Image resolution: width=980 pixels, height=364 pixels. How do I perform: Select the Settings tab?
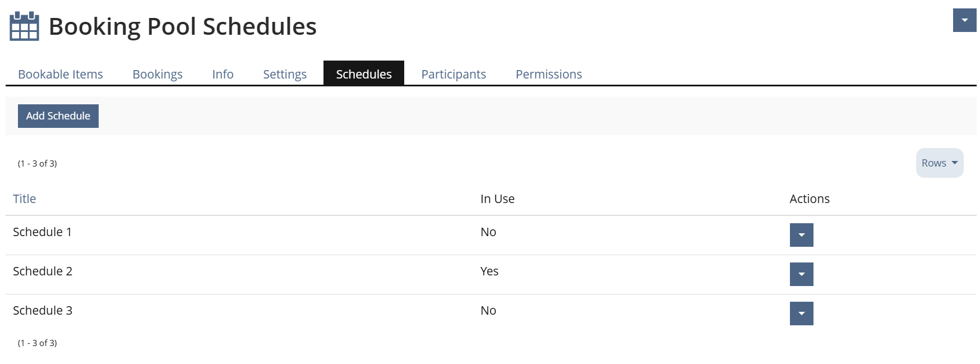(285, 74)
